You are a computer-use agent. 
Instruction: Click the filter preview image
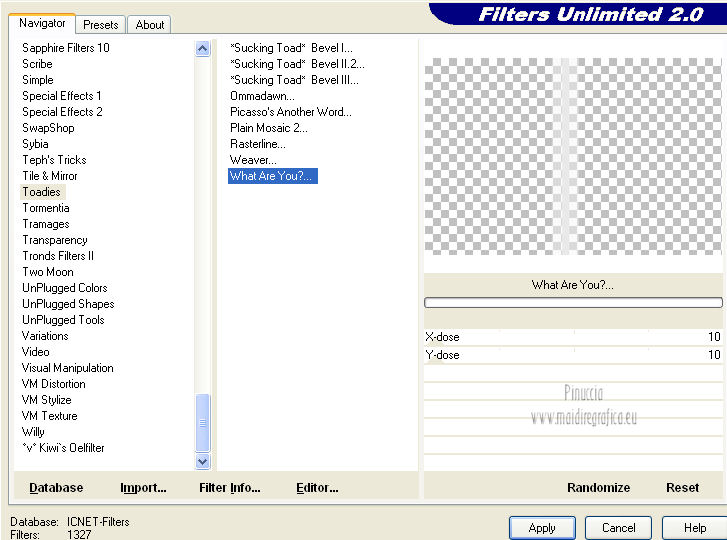[x=573, y=156]
